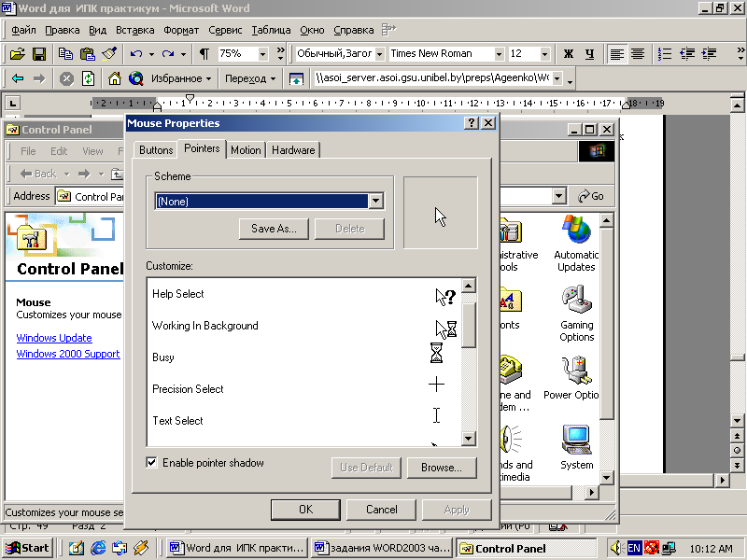Open the Таблица menu in Word
This screenshot has width=747, height=560.
click(271, 30)
